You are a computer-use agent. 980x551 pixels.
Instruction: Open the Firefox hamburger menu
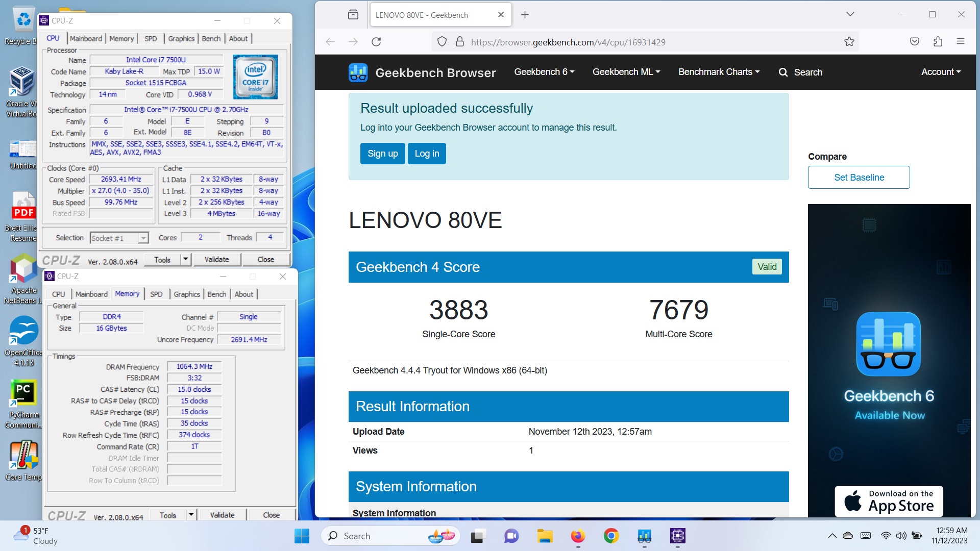click(961, 42)
